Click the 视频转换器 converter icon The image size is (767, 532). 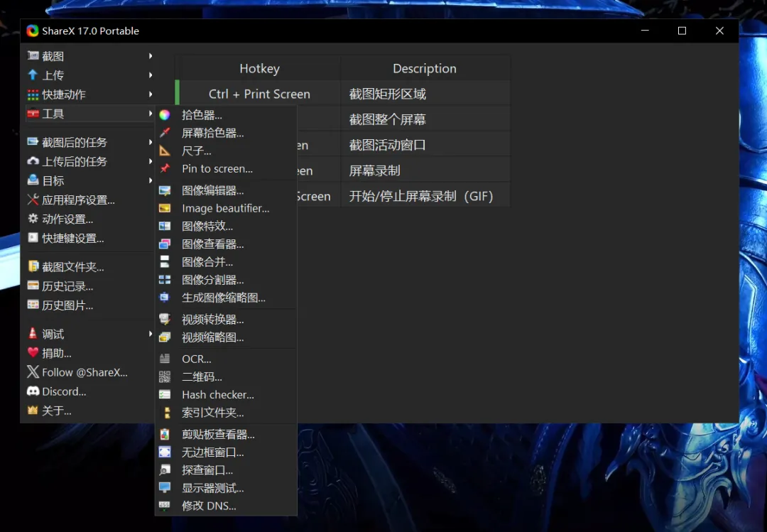[x=165, y=319]
